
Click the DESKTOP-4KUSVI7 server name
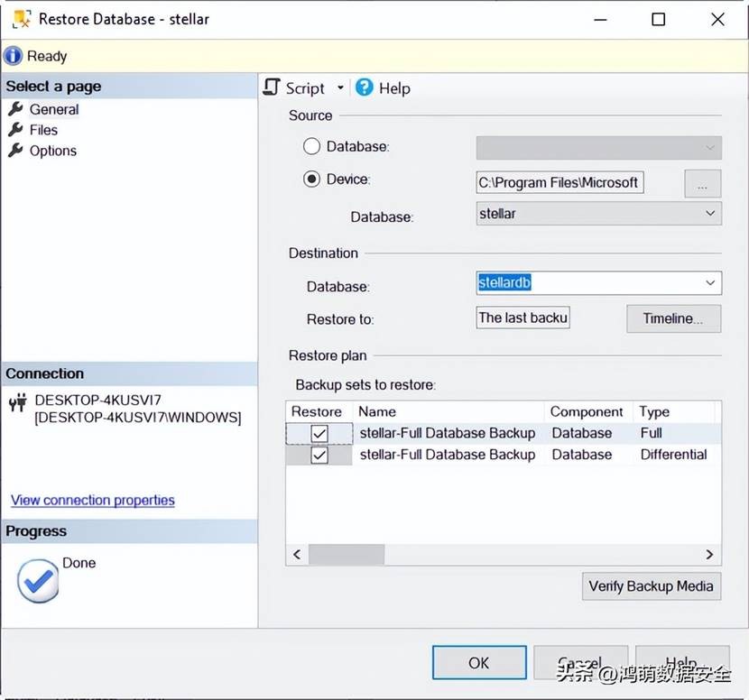98,401
